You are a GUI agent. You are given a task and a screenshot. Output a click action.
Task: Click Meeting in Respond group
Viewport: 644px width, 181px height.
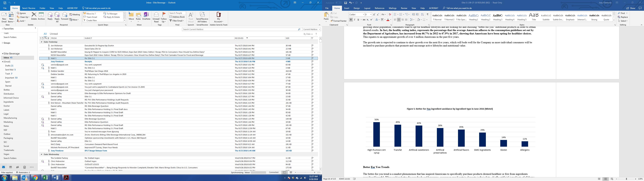click(x=74, y=15)
